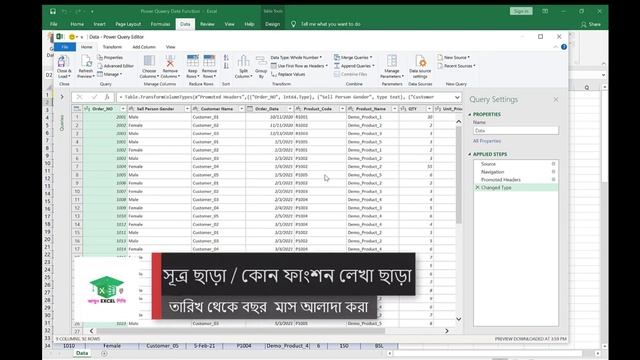Switch to the Add Column tab
The width and height of the screenshot is (640, 360).
[144, 47]
